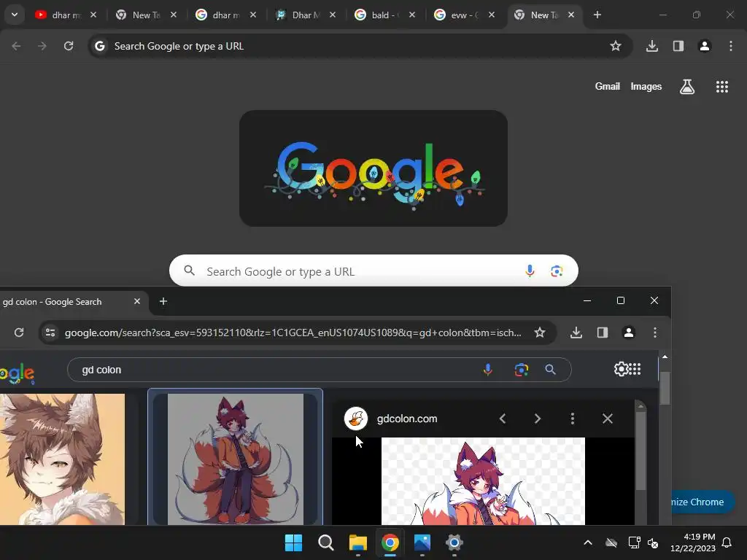This screenshot has height=560, width=747.
Task: Start voice search on New Tab page
Action: pyautogui.click(x=530, y=271)
